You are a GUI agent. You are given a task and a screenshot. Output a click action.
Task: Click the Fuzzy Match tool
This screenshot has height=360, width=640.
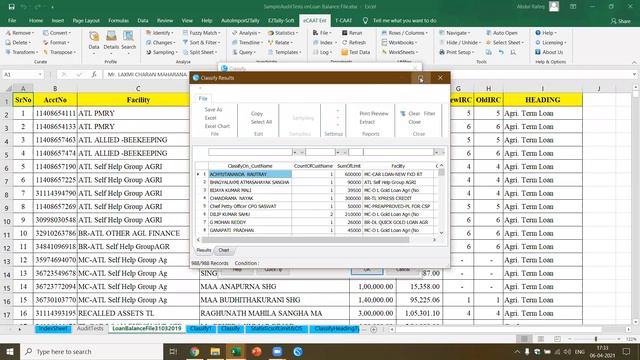click(202, 33)
